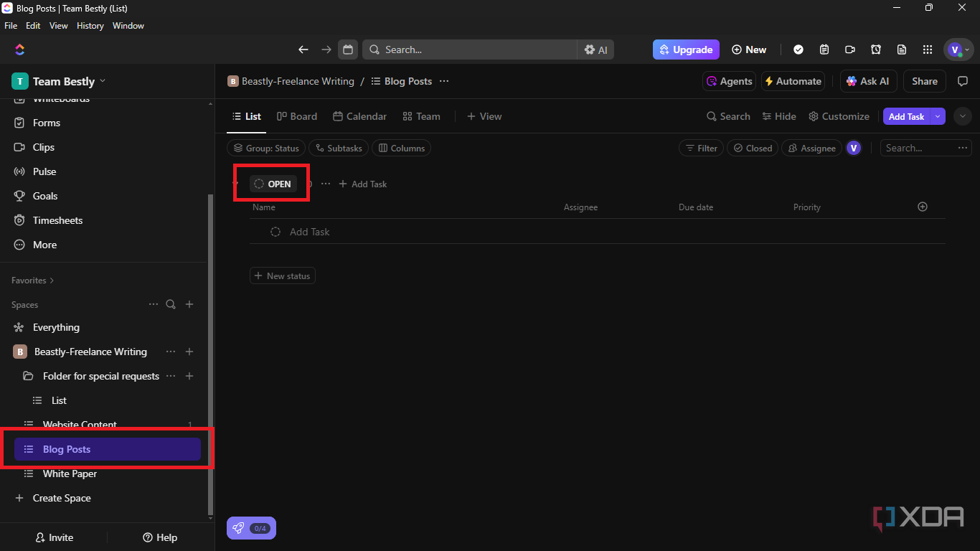980x551 pixels.
Task: Open the Team Bestly workspace dropdown
Action: click(59, 81)
